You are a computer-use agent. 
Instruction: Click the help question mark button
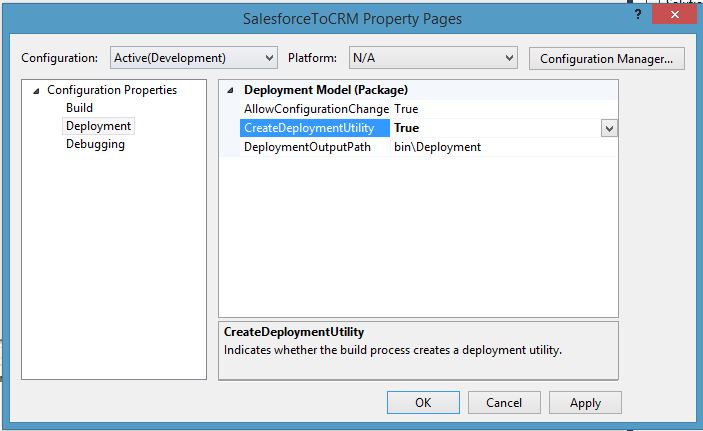(637, 14)
